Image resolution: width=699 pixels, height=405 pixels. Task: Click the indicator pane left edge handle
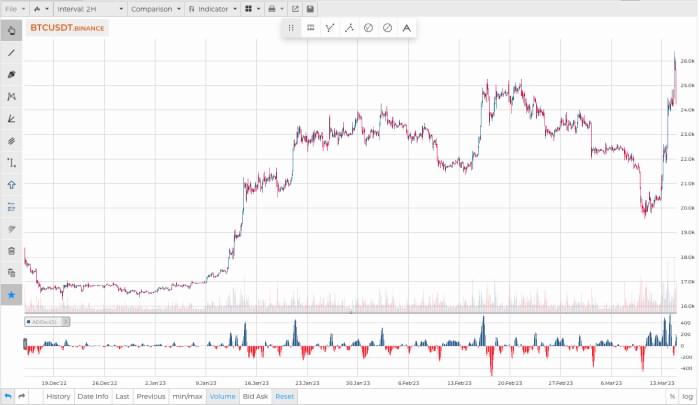[25, 343]
